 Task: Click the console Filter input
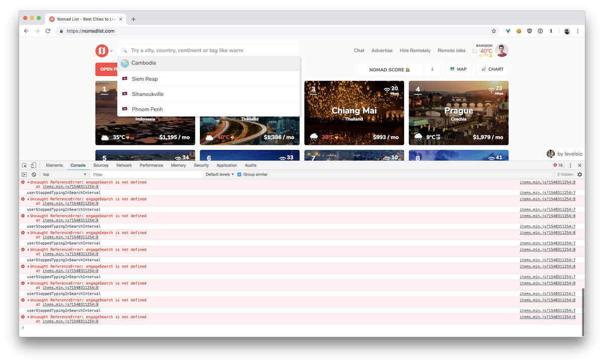[x=147, y=174]
